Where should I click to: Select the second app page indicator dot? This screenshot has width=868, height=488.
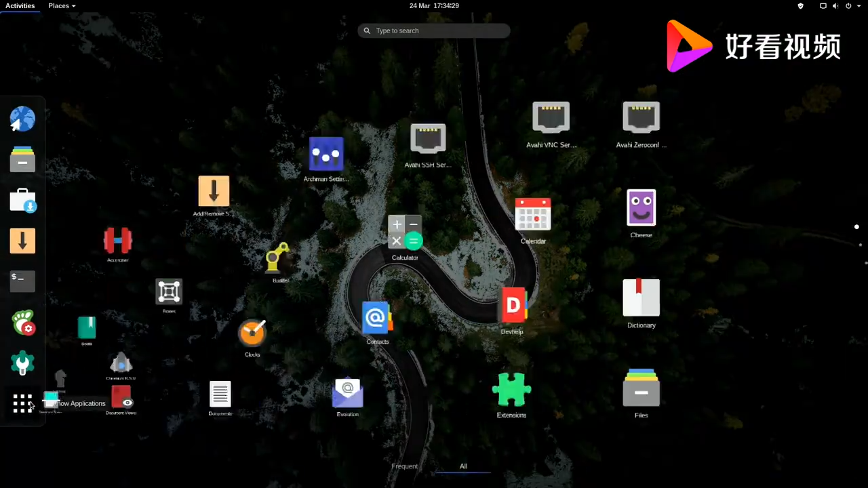(861, 245)
